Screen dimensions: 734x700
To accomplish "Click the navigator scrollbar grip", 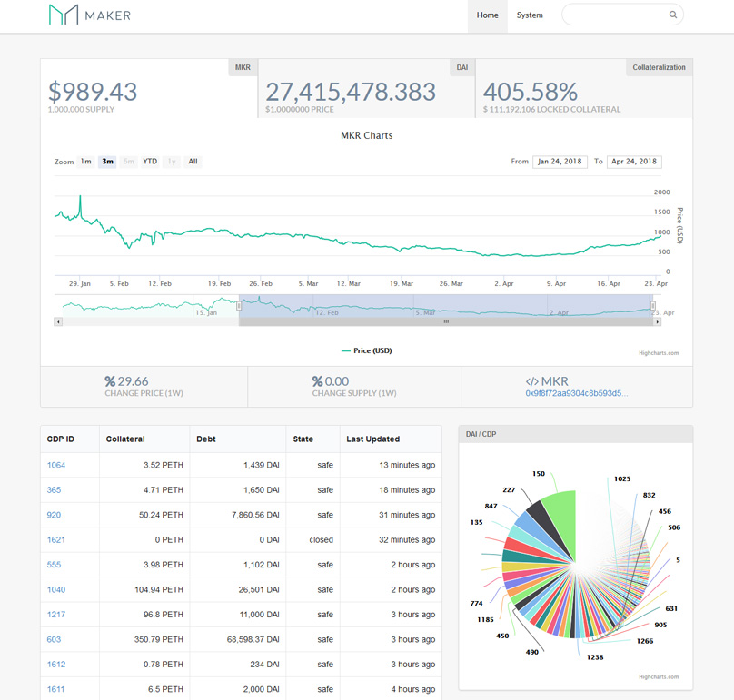I will (446, 321).
